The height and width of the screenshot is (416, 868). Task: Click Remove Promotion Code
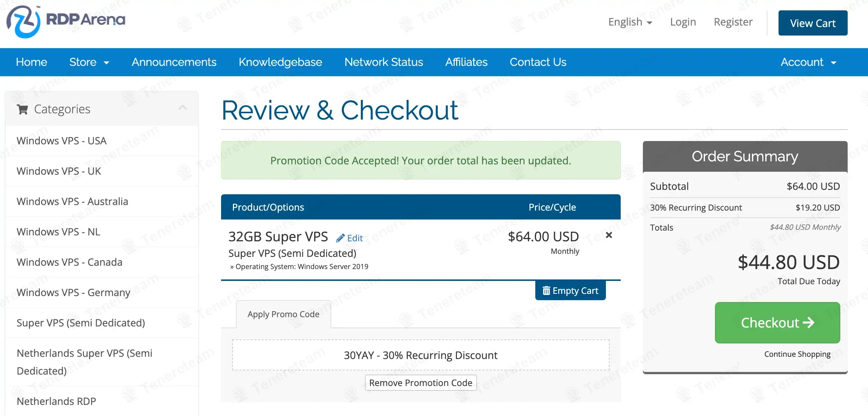point(421,383)
